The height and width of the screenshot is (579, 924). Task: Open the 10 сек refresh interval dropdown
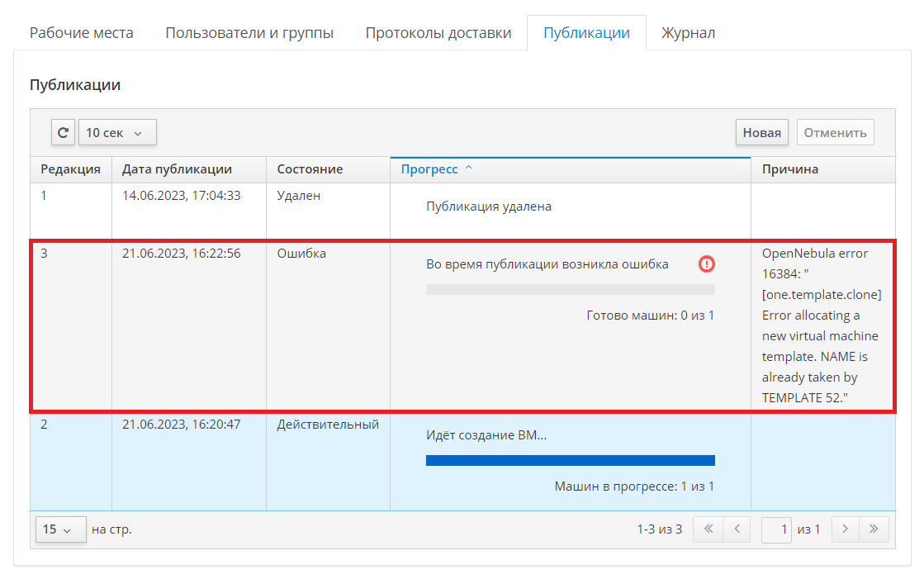[116, 132]
